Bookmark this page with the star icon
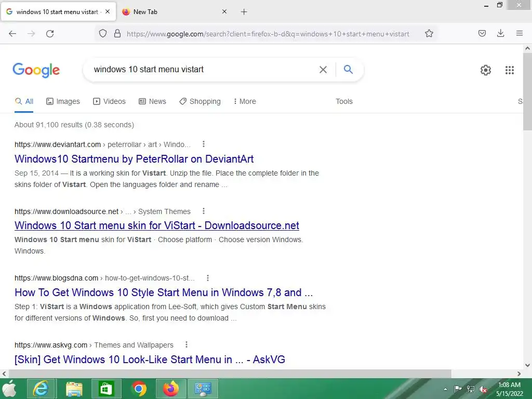The width and height of the screenshot is (532, 399). [429, 33]
